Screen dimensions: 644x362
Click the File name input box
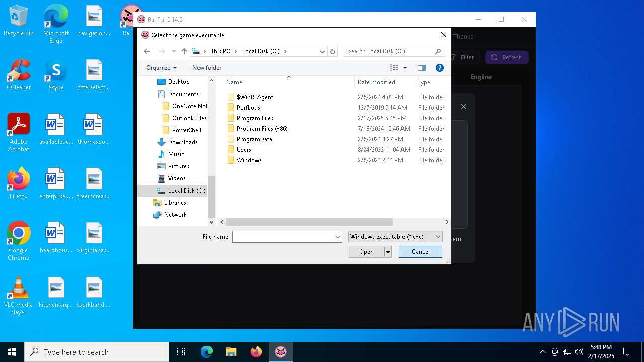point(283,237)
